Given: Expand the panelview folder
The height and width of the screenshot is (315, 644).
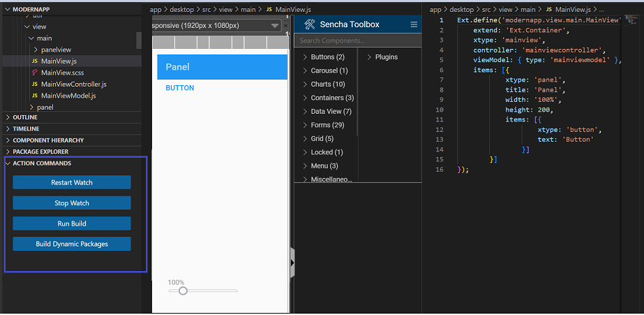Looking at the screenshot, I should click(56, 50).
